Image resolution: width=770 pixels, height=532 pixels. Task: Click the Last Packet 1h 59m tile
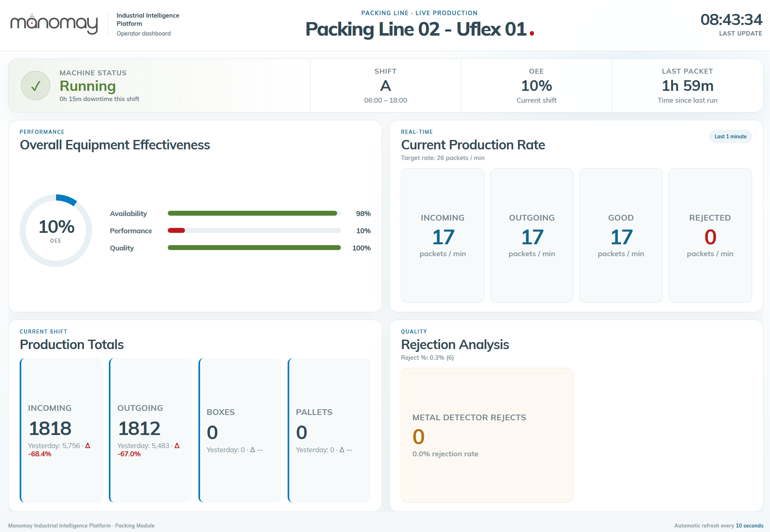coord(687,86)
